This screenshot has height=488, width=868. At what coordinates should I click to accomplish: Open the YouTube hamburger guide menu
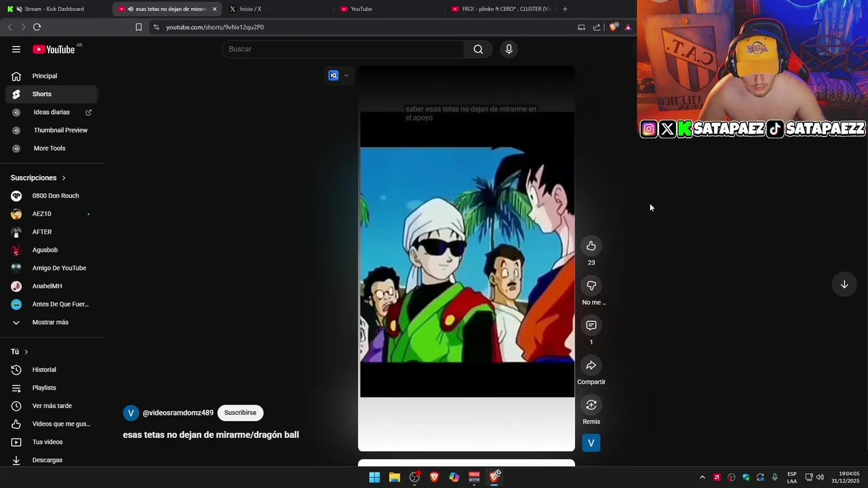(16, 49)
